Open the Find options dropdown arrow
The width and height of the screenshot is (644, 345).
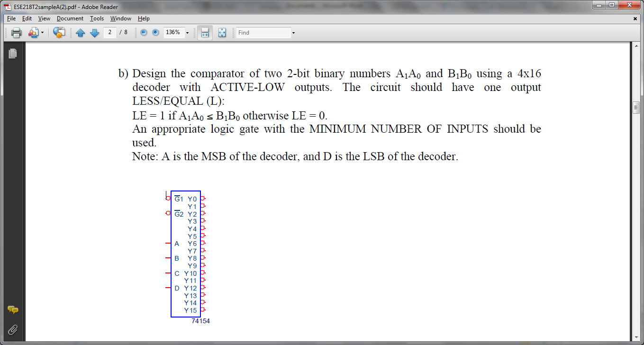click(x=294, y=33)
